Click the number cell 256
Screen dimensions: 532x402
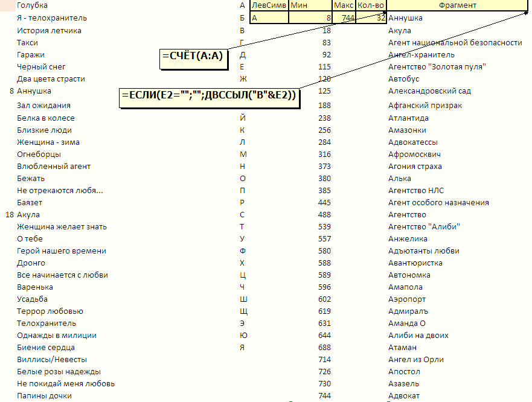coord(324,130)
